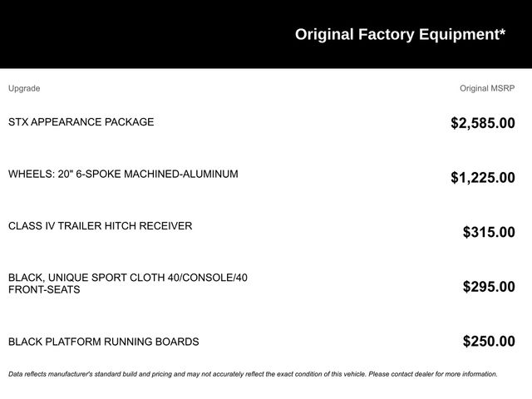
Task: Click Black, Unique Sport Cloth seats entry
Action: (x=127, y=278)
